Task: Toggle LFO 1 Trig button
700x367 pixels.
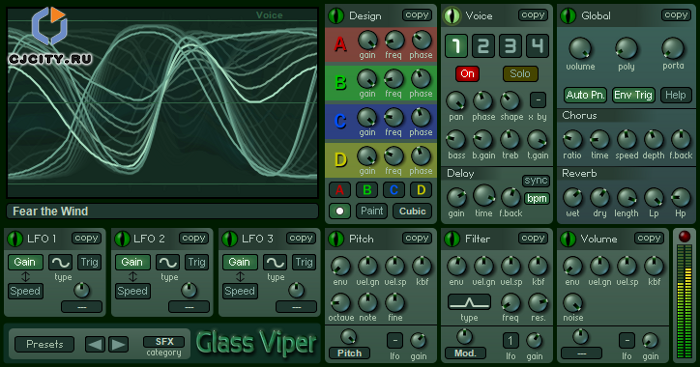Action: pyautogui.click(x=89, y=263)
